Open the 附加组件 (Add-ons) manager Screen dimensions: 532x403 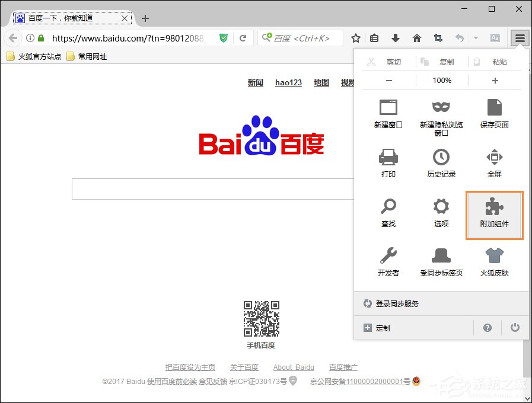click(x=495, y=215)
